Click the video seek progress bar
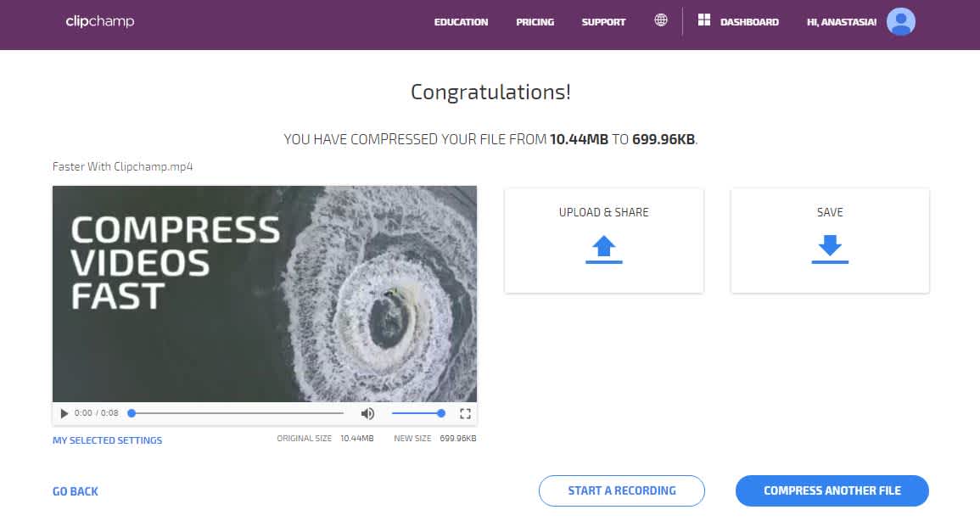The height and width of the screenshot is (521, 980). tap(238, 413)
